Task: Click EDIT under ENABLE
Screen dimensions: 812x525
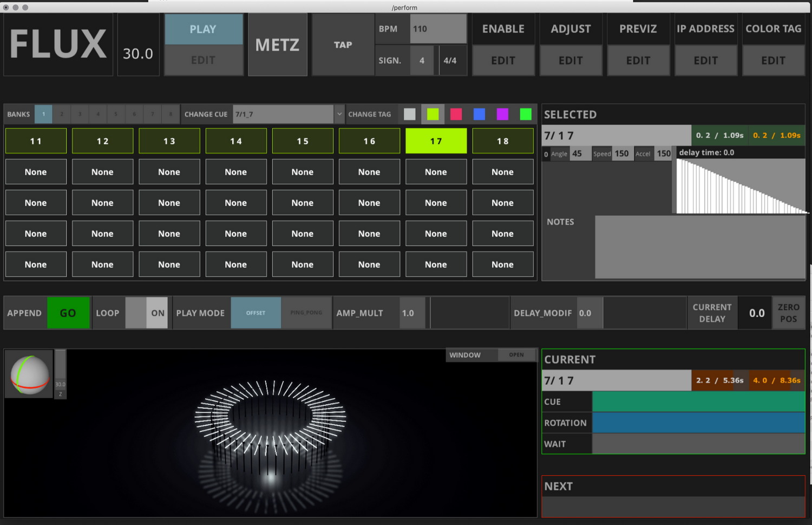Action: click(x=503, y=60)
